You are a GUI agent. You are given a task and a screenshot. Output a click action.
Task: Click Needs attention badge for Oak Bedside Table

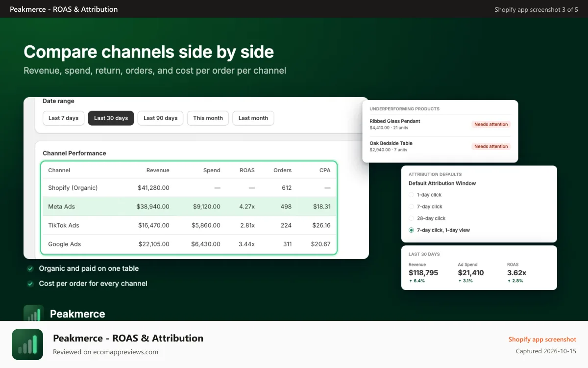(491, 146)
